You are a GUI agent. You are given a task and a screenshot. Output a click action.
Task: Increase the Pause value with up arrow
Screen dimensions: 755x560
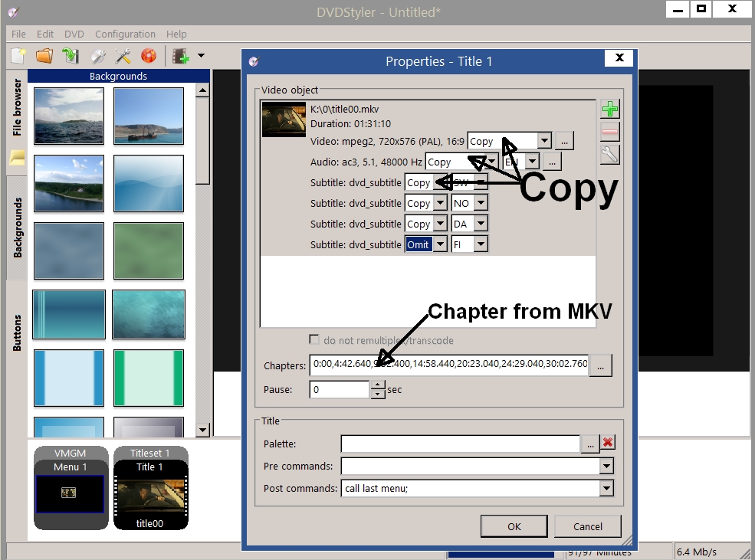(378, 385)
